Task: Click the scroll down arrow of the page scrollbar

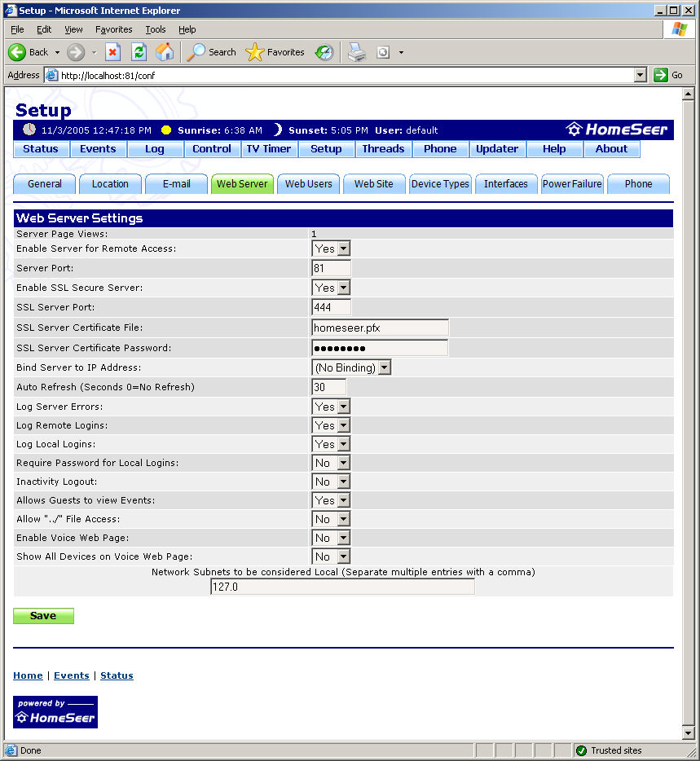Action: [x=688, y=732]
